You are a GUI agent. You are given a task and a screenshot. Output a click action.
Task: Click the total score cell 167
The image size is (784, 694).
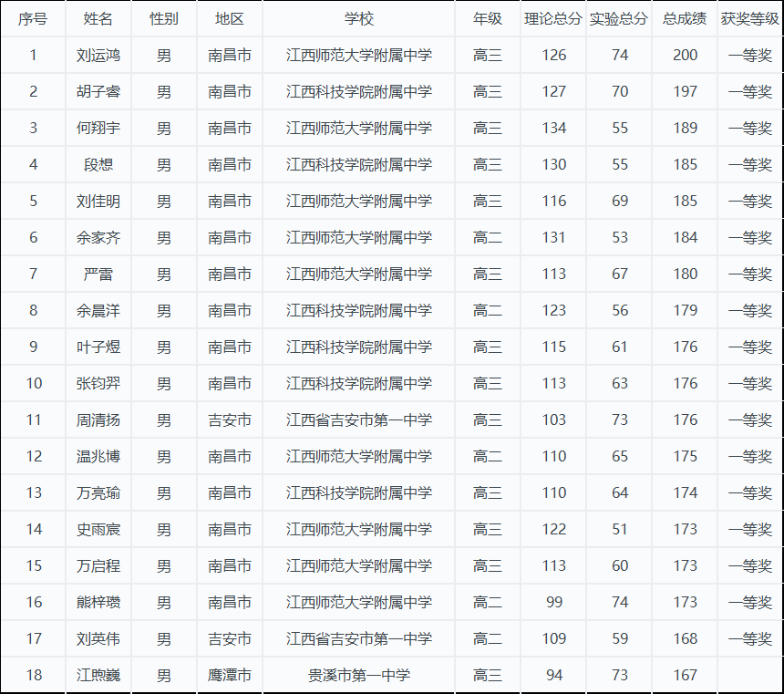pyautogui.click(x=685, y=676)
